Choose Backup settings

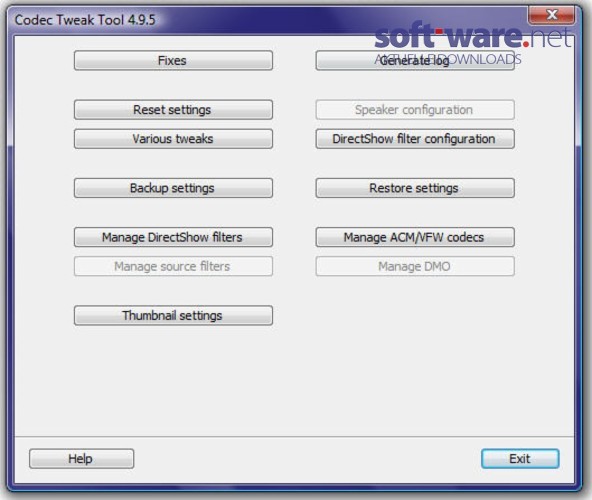pyautogui.click(x=173, y=188)
